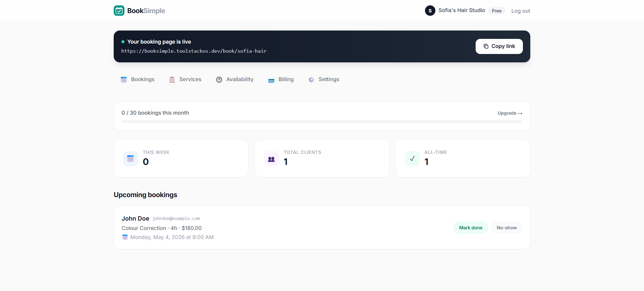Viewport: 644px width, 291px height.
Task: Click the copy icon inside Copy link button
Action: [486, 46]
